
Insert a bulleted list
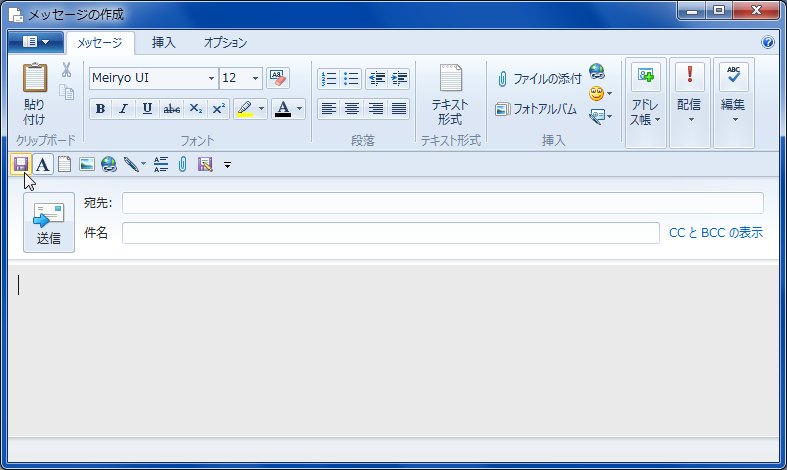[351, 78]
